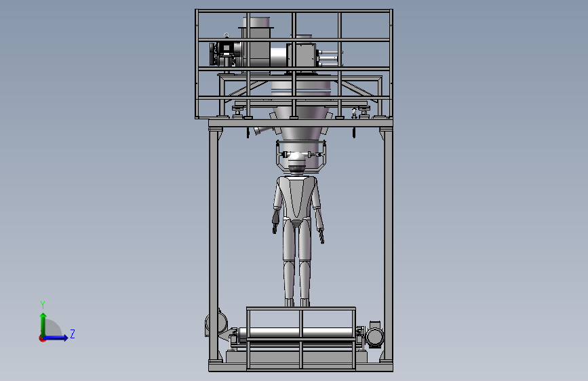Viewport: 588px width, 381px height.
Task: Select the conical hopper under the upper platform
Action: [301, 123]
